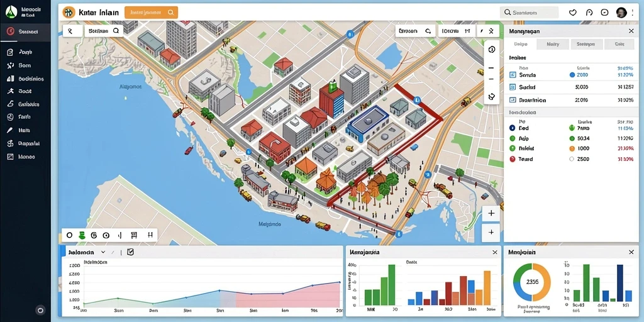Click the top-right search input field
Viewport: 644px width, 322px height.
531,13
